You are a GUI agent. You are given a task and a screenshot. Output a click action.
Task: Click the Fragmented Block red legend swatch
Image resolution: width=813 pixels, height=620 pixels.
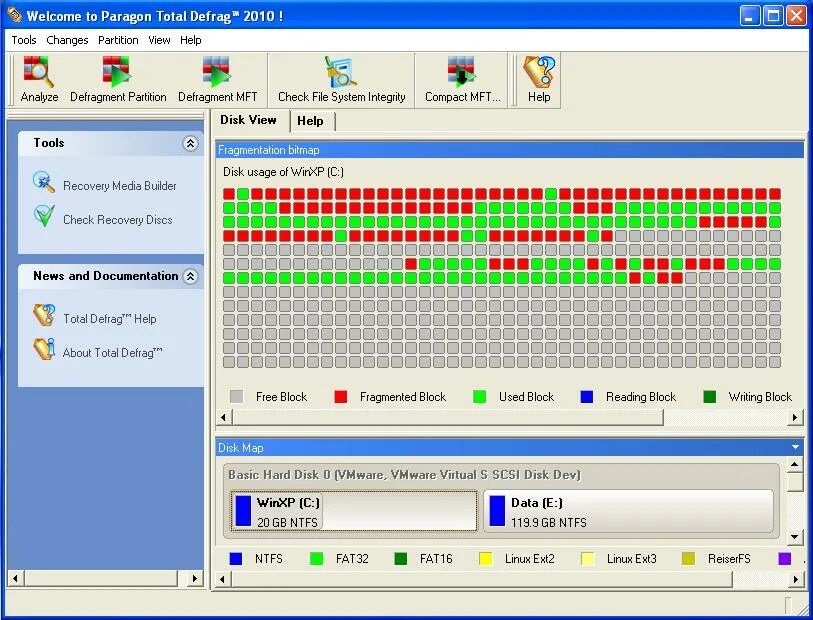pyautogui.click(x=341, y=397)
